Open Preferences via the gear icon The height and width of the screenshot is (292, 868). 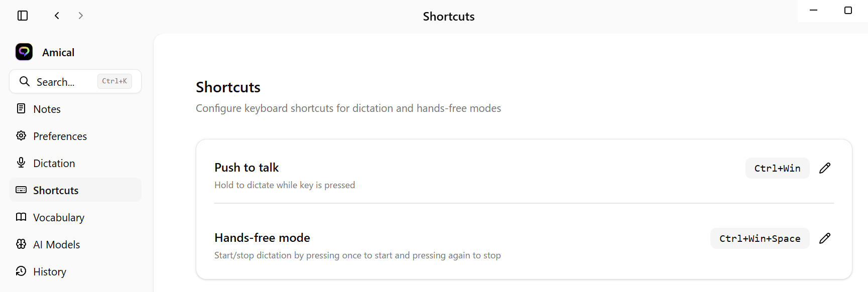click(21, 135)
